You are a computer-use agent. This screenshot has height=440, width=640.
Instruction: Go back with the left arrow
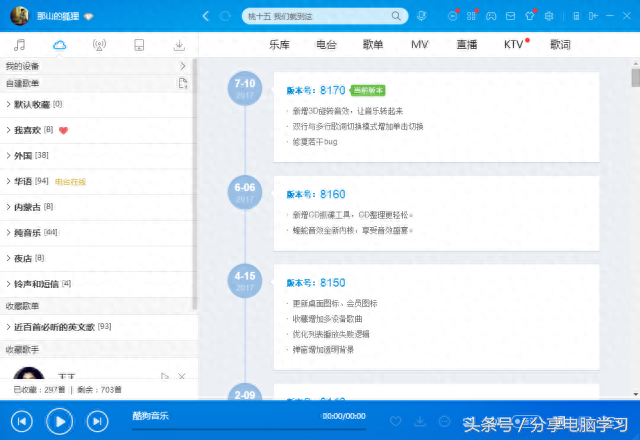coord(206,16)
